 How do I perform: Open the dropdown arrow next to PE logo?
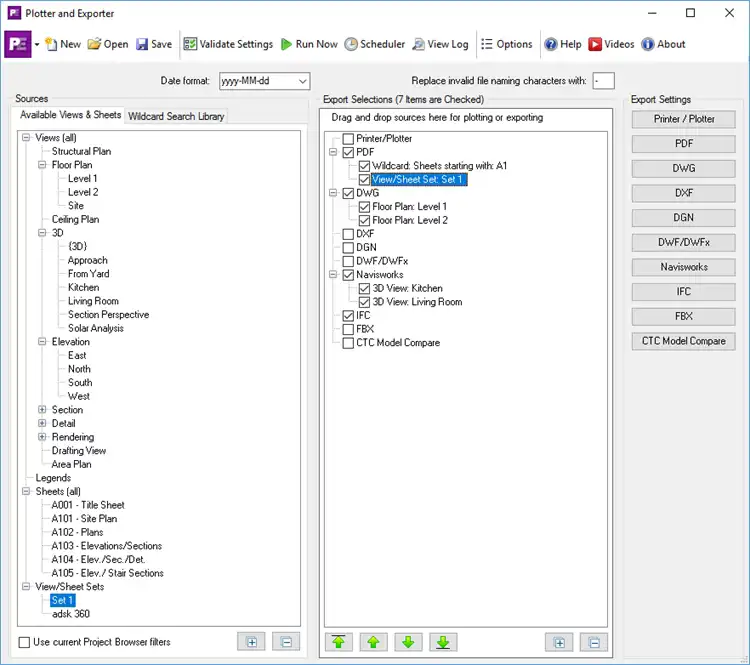(37, 44)
